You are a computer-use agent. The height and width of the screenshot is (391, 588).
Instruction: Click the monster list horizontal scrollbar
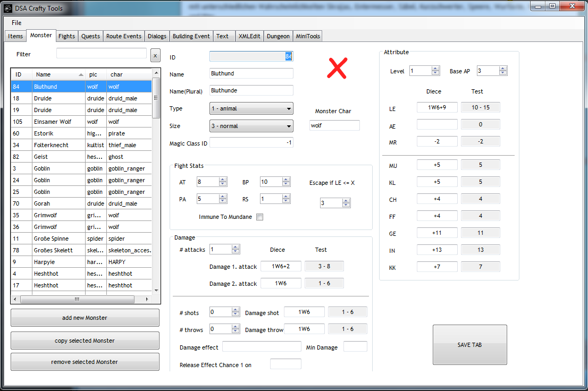77,299
